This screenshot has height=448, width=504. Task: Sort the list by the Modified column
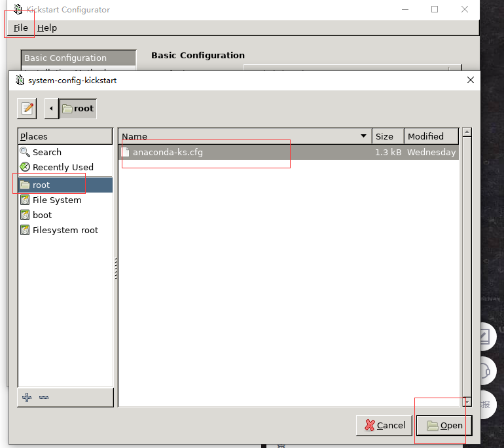pos(431,136)
